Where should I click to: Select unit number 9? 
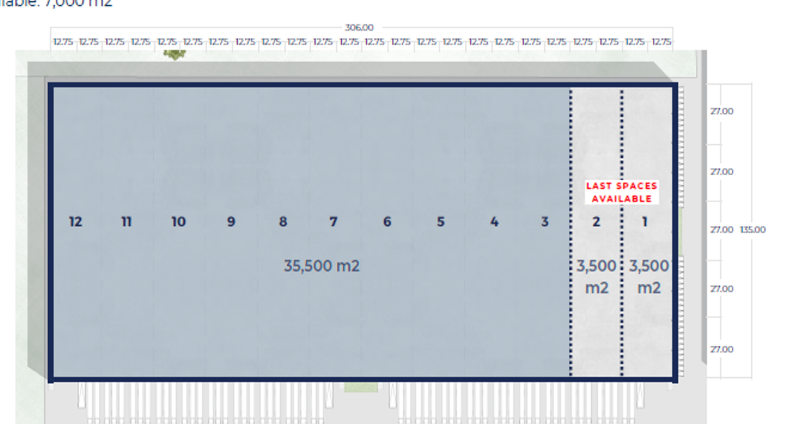tap(231, 222)
